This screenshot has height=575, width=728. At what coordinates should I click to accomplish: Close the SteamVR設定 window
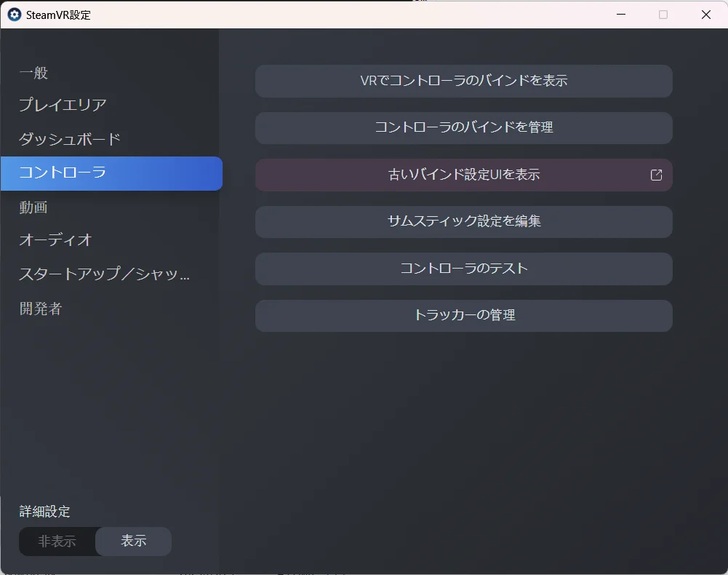705,15
